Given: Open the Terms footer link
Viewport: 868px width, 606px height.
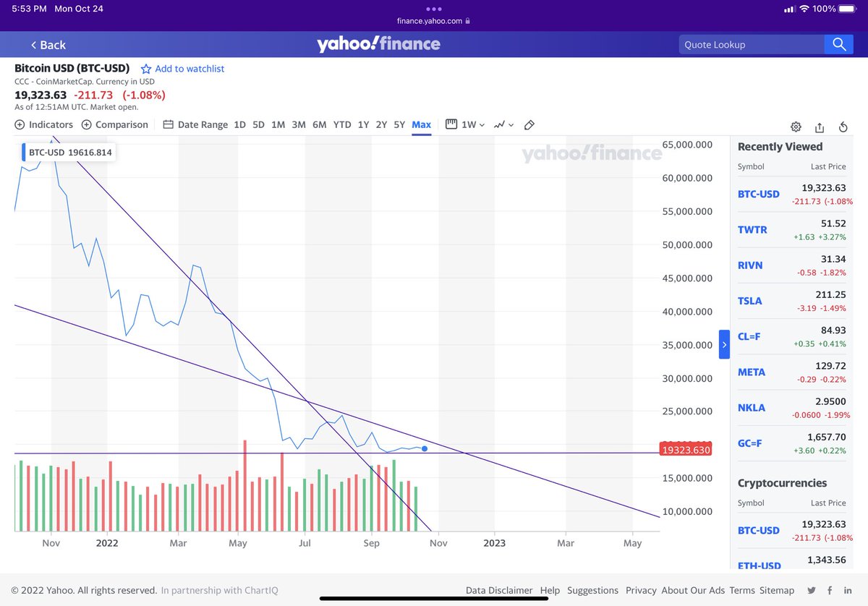Looking at the screenshot, I should [742, 590].
